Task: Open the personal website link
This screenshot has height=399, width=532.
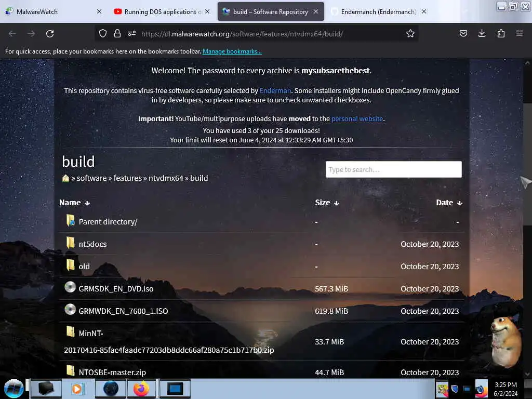Action: pos(357,119)
